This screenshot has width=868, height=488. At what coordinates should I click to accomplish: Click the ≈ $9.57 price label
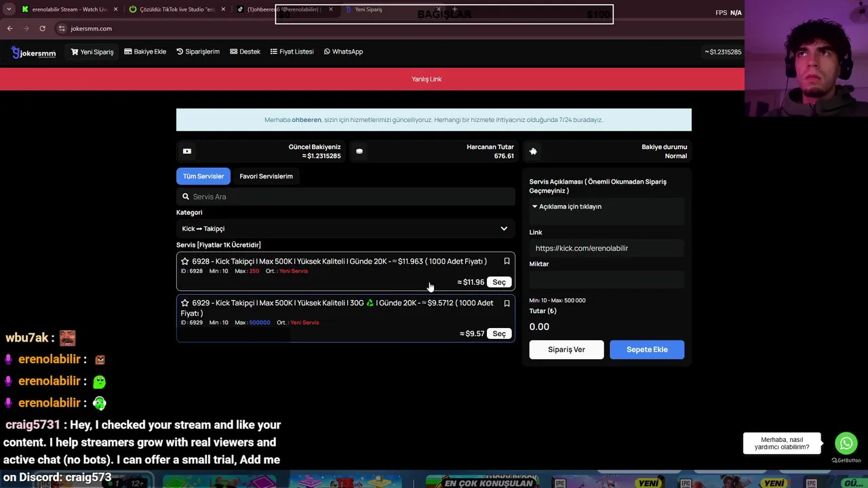pos(472,333)
